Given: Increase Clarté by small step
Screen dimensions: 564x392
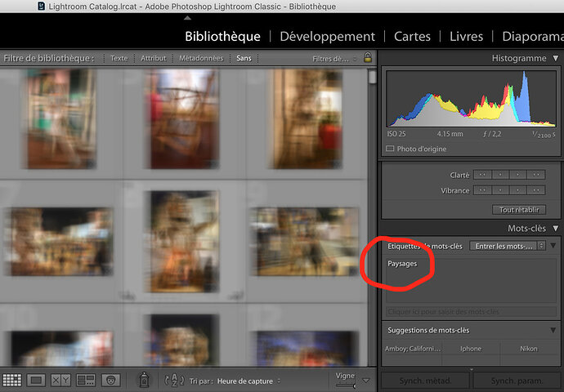Looking at the screenshot, I should click(518, 175).
